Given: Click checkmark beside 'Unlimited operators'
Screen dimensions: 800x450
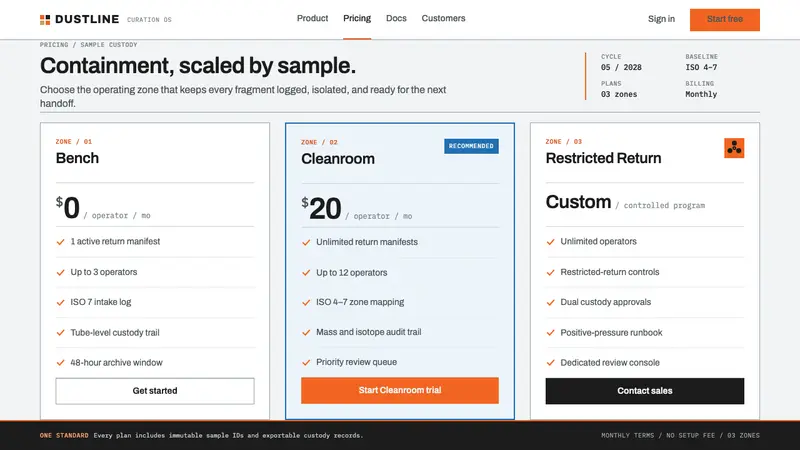Looking at the screenshot, I should point(550,242).
